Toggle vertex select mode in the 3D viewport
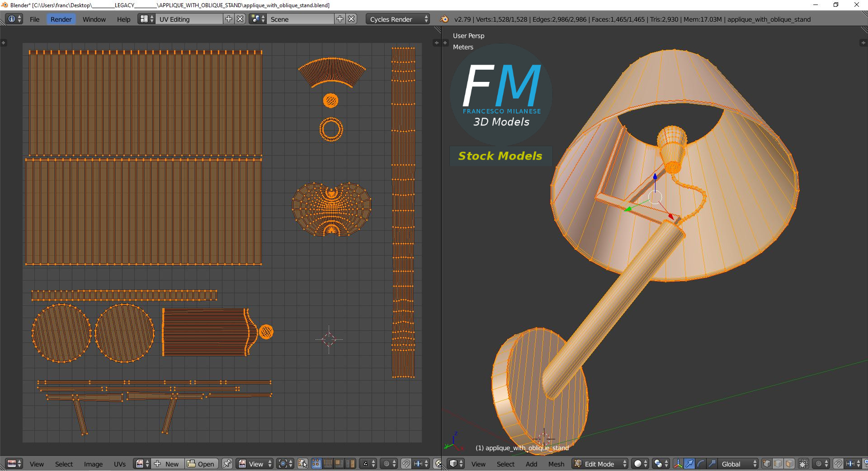 (766, 464)
